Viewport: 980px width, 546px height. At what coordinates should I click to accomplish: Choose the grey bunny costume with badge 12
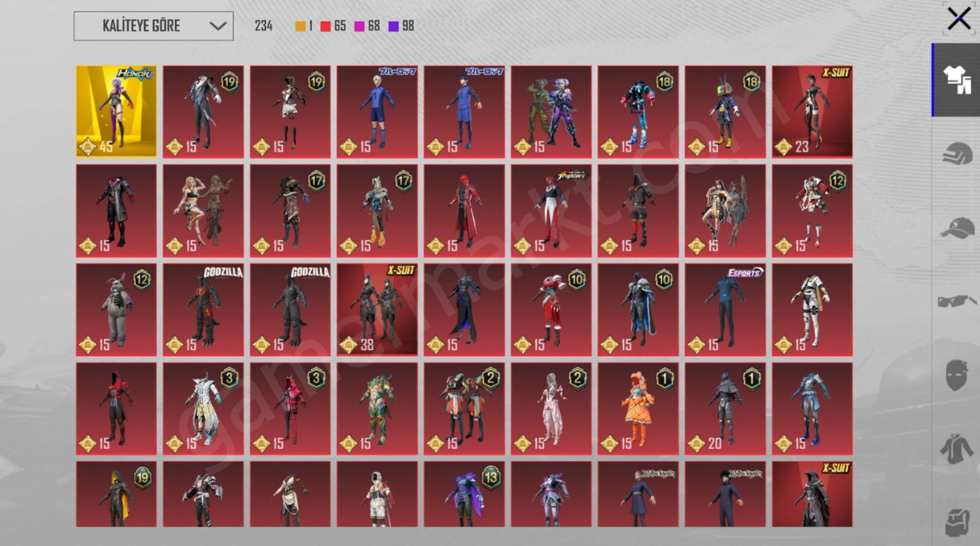pos(116,309)
